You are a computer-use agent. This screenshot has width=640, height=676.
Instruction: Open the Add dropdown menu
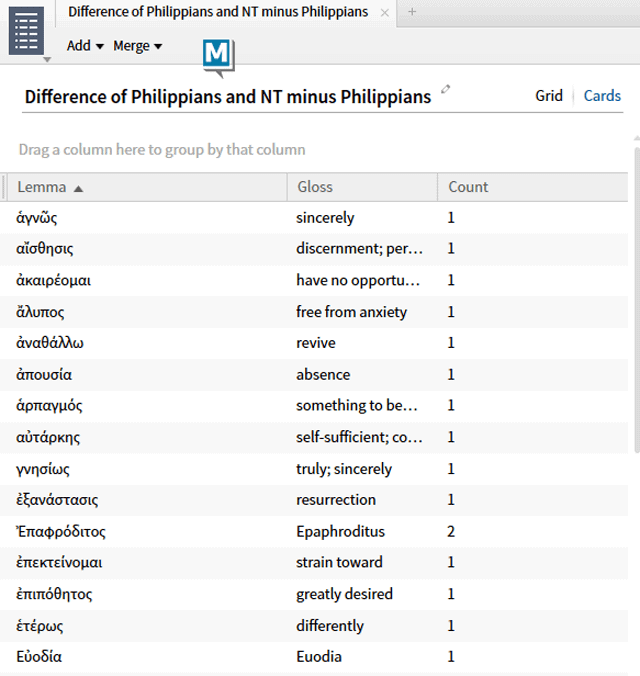click(85, 46)
